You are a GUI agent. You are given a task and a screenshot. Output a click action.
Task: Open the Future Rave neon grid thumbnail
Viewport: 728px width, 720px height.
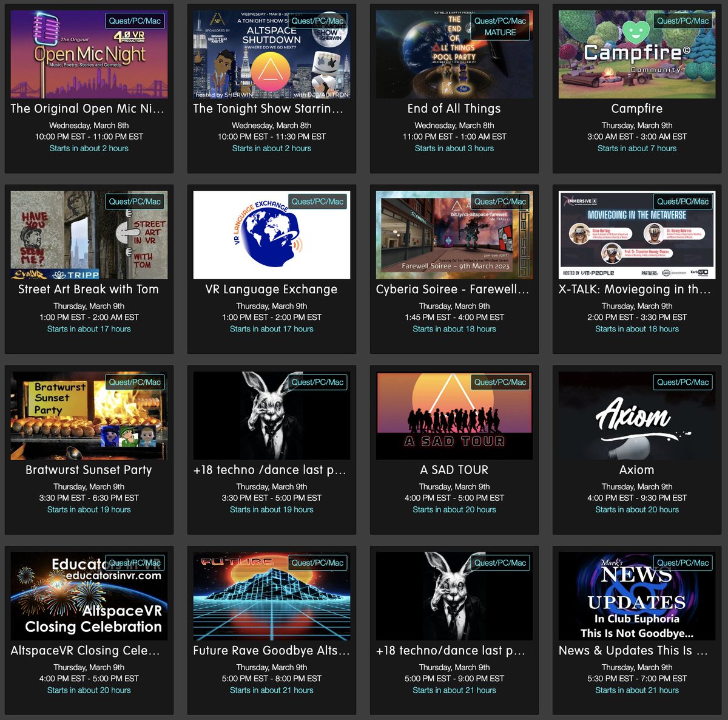[x=272, y=596]
